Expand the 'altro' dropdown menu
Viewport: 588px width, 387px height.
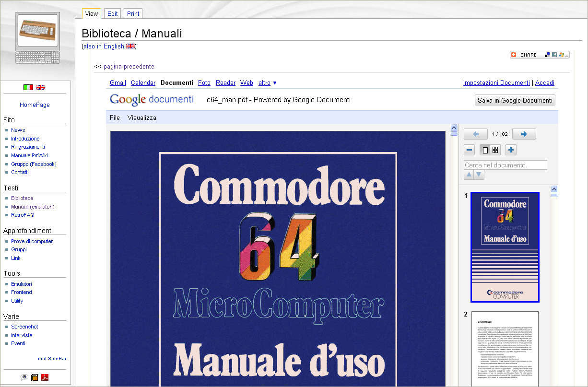click(268, 83)
